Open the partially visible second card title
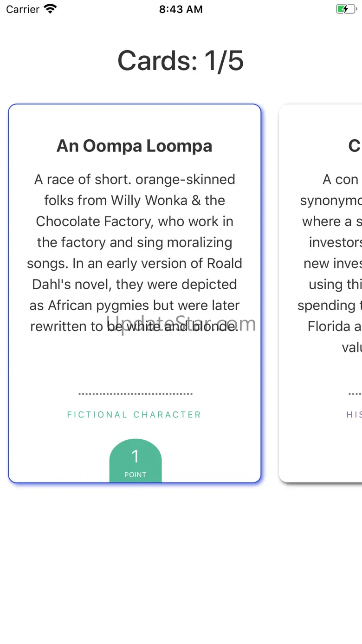362x644 pixels. (355, 146)
